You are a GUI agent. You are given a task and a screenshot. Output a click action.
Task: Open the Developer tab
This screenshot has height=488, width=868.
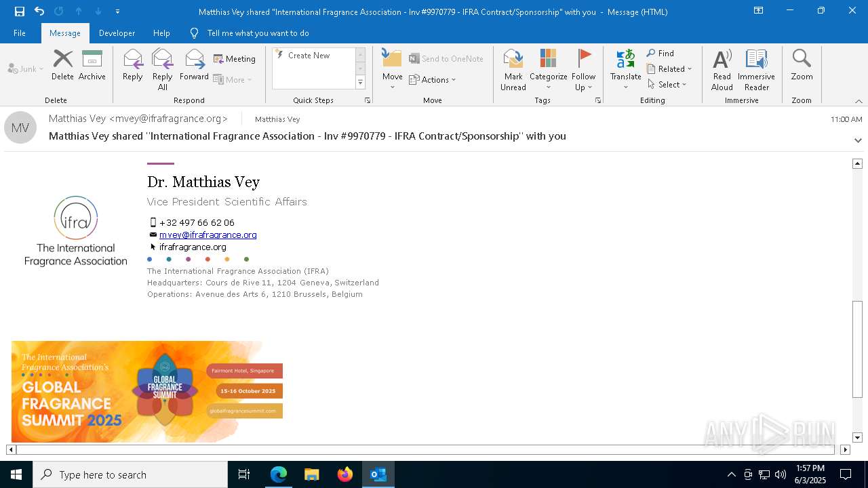(117, 33)
